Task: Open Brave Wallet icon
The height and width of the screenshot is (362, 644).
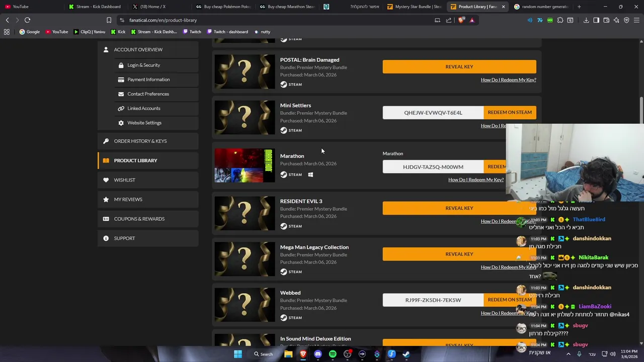Action: coord(606,20)
